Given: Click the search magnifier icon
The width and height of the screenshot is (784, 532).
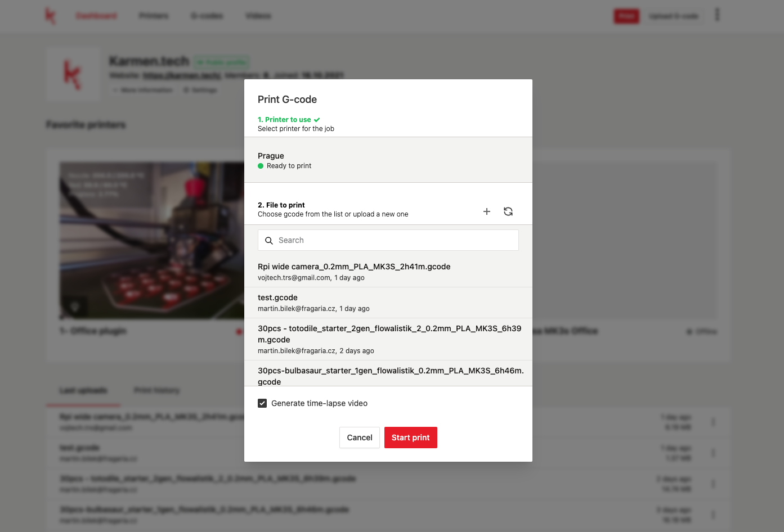Looking at the screenshot, I should (269, 240).
